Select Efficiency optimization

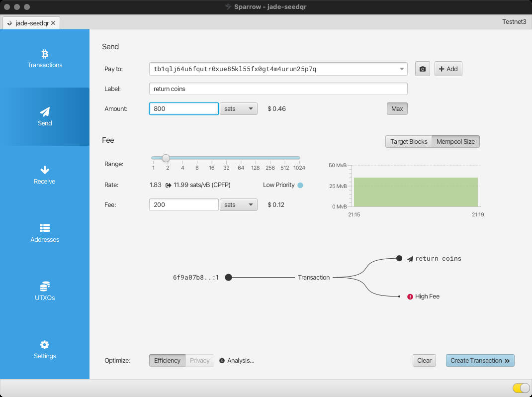point(167,361)
